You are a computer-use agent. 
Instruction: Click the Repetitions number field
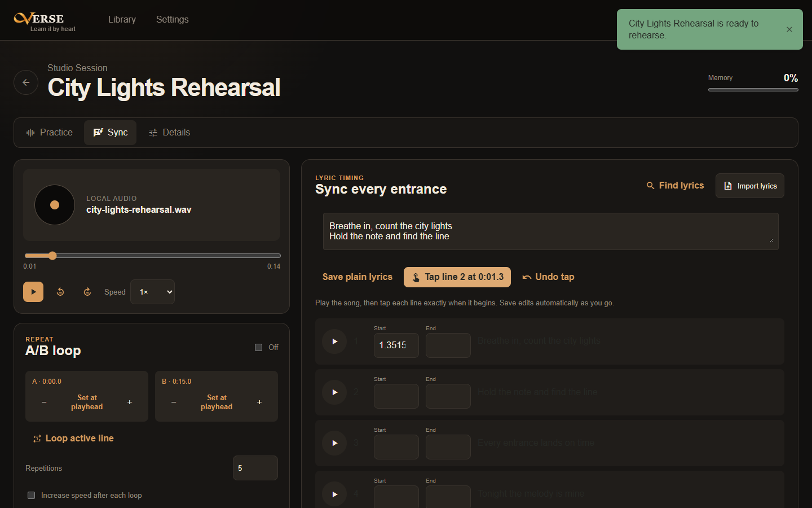pos(255,468)
